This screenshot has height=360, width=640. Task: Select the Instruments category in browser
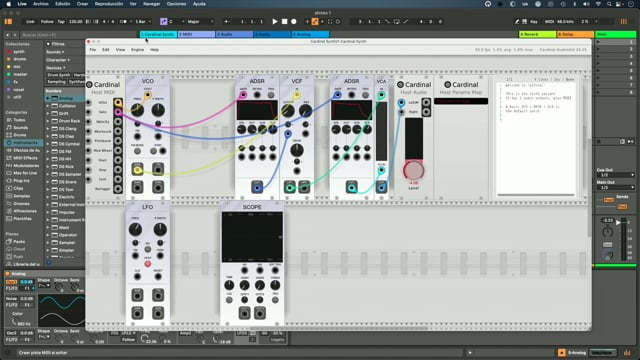tap(23, 143)
